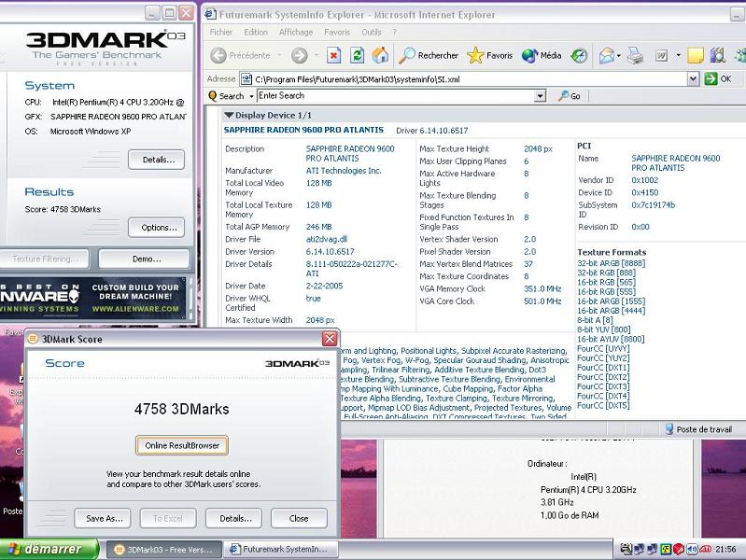Click the FourCC [DXT5] texture format
Viewport: 746px width, 560px height.
point(603,405)
